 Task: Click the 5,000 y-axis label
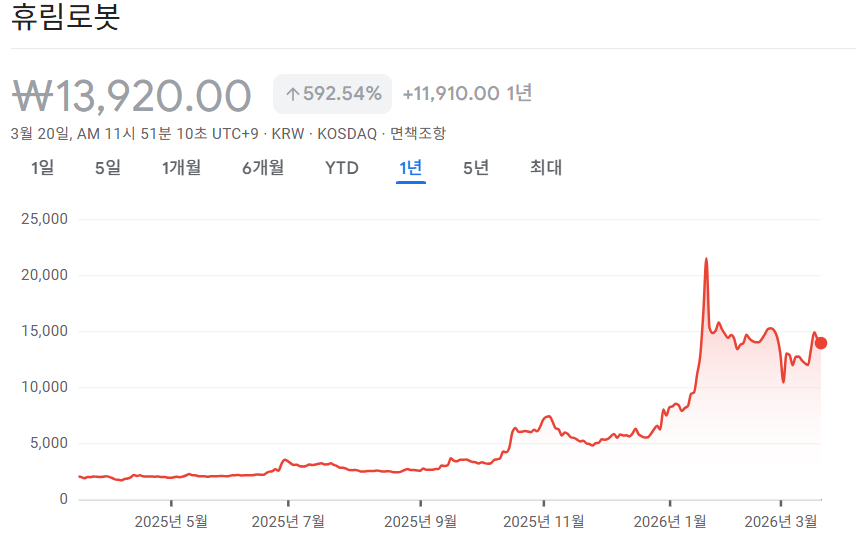tap(49, 443)
